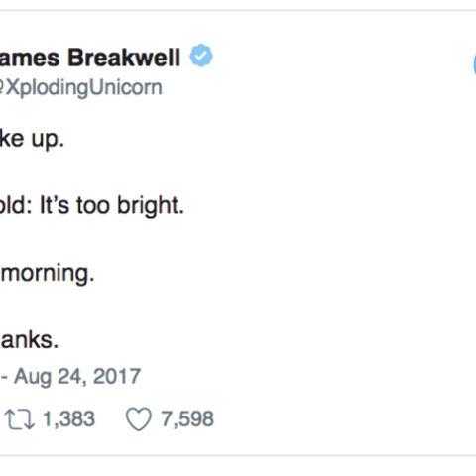This screenshot has width=476, height=476.
Task: Click the dash before Aug 24
Action: [x=4, y=377]
